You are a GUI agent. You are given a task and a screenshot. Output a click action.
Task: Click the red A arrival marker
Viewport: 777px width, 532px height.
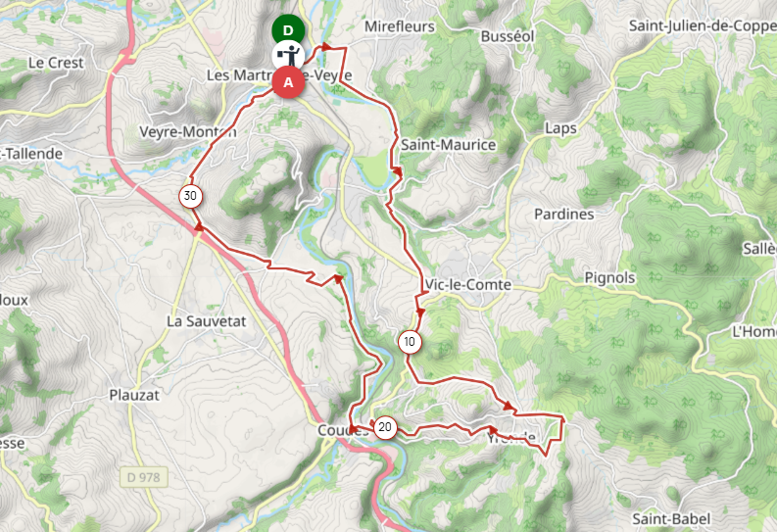[x=288, y=82]
